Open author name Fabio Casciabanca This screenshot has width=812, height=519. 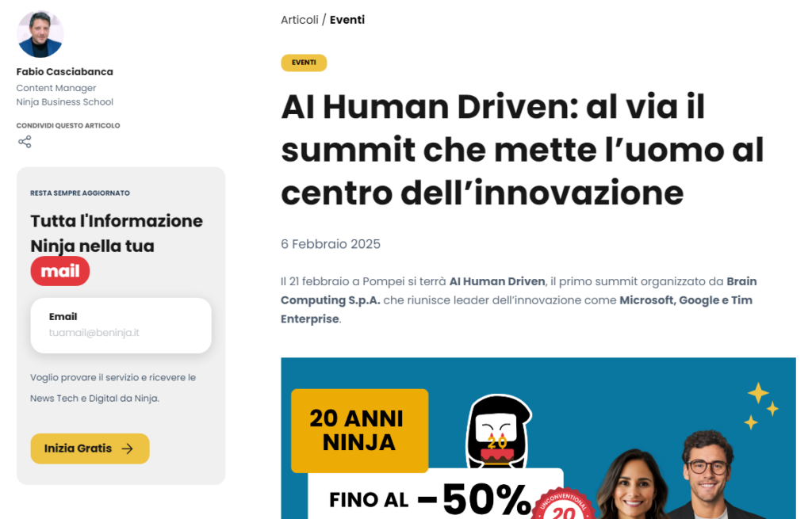[x=65, y=72]
